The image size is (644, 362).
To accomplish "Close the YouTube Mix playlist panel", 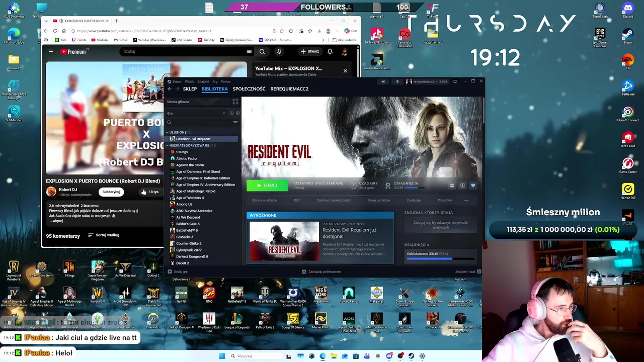I will [x=345, y=71].
